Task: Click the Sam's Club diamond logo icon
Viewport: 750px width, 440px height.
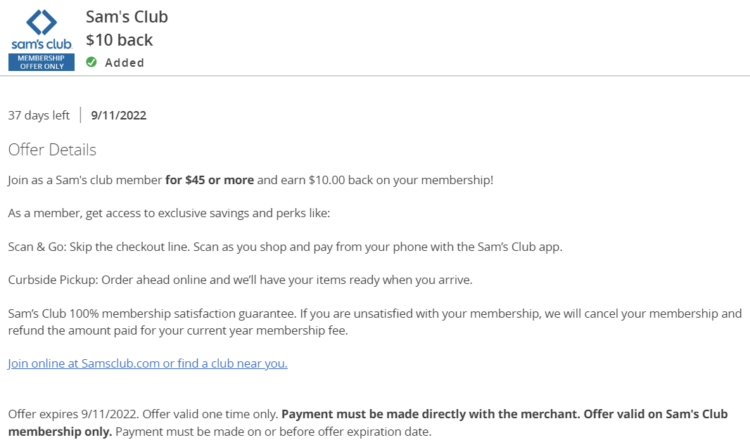Action: [x=41, y=22]
